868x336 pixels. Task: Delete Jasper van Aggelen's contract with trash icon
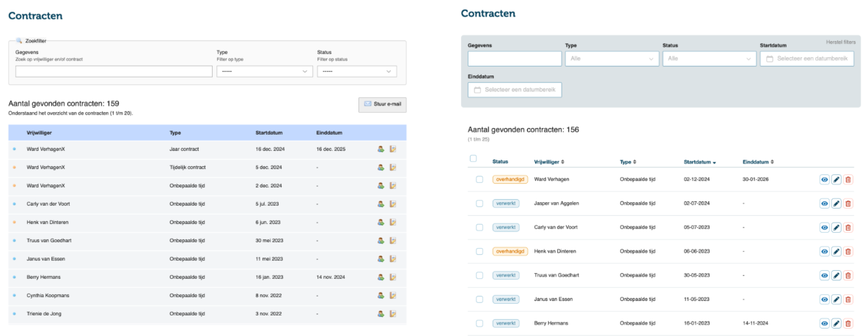[x=849, y=204]
